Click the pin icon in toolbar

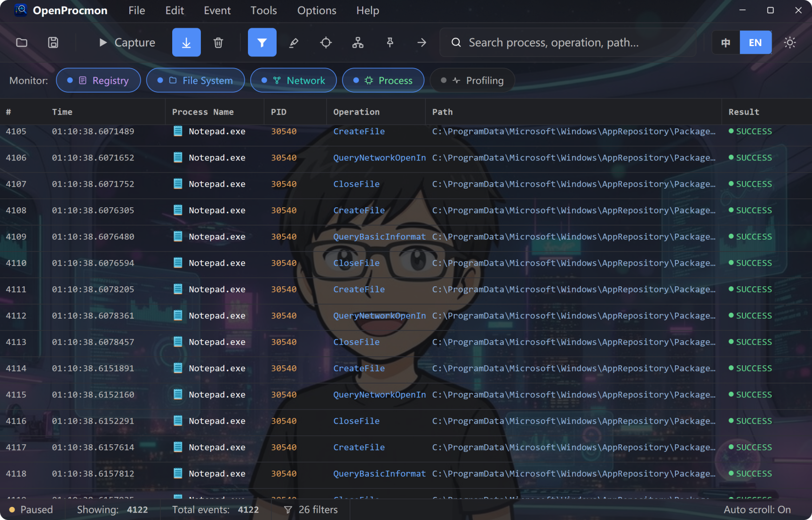pos(390,42)
